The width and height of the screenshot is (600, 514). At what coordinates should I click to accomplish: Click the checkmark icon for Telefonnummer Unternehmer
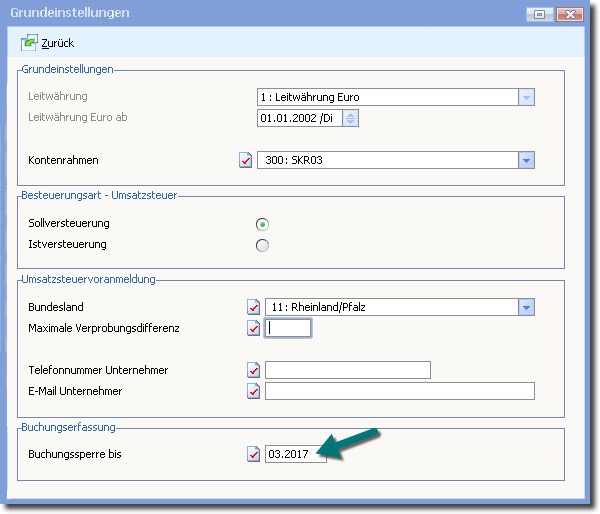[x=254, y=370]
